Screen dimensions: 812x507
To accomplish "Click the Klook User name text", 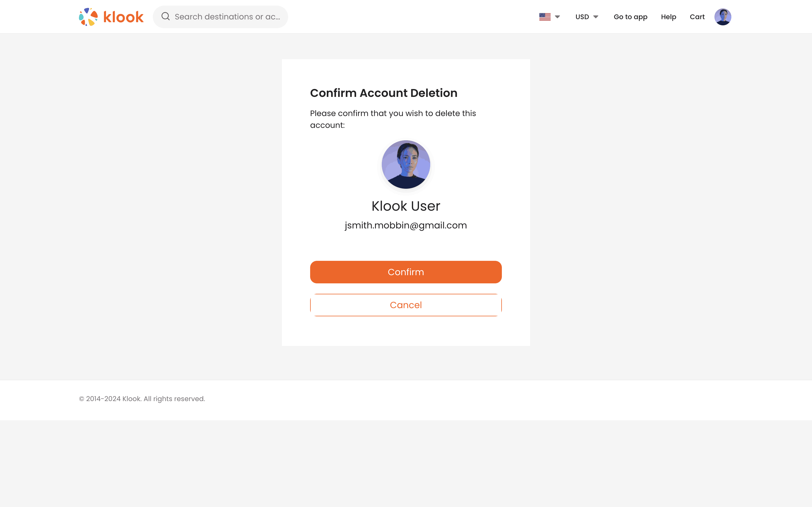I will click(x=406, y=206).
